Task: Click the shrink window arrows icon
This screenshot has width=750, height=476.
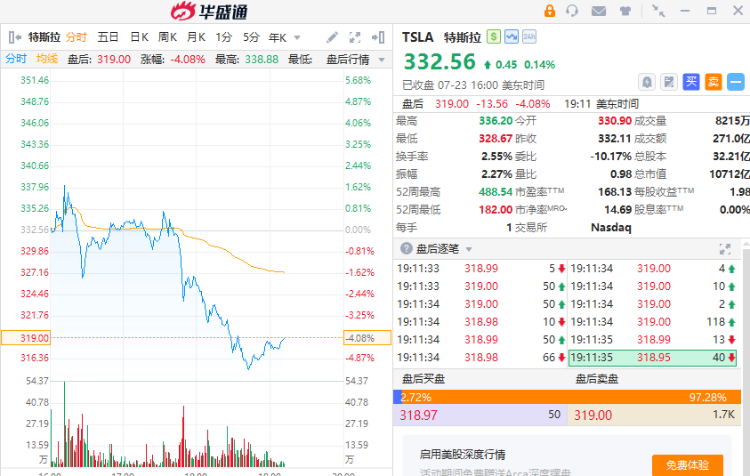Action: click(x=659, y=11)
